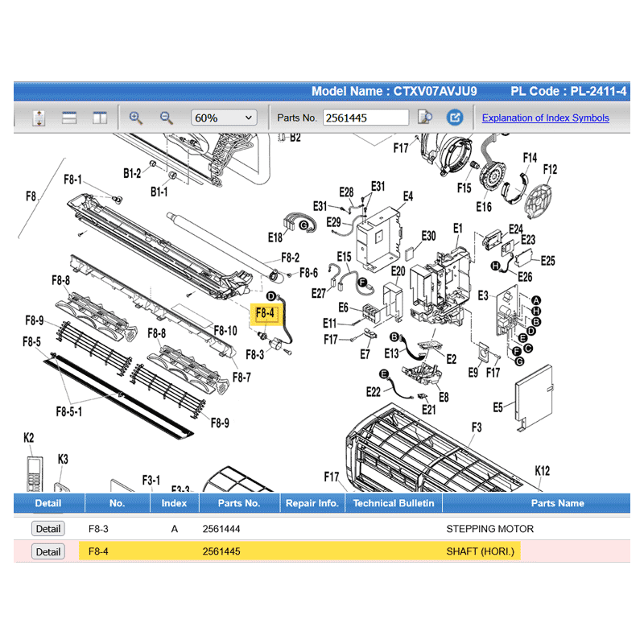The height and width of the screenshot is (644, 644).
Task: Open the Explanation of Index Symbols link
Action: click(x=545, y=118)
